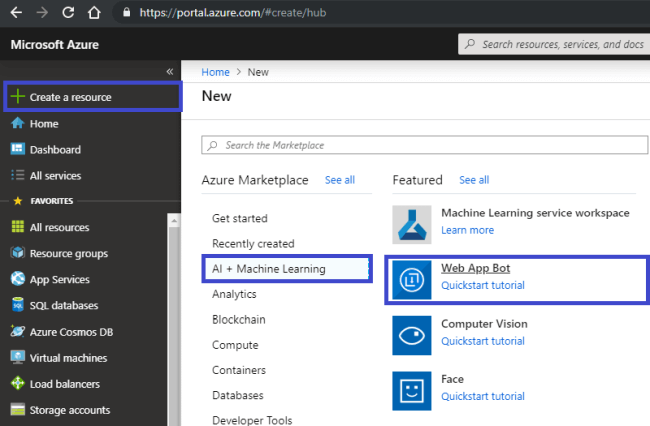Open Virtual machines in favorites
Viewport: 650px width, 426px height.
[x=68, y=358]
